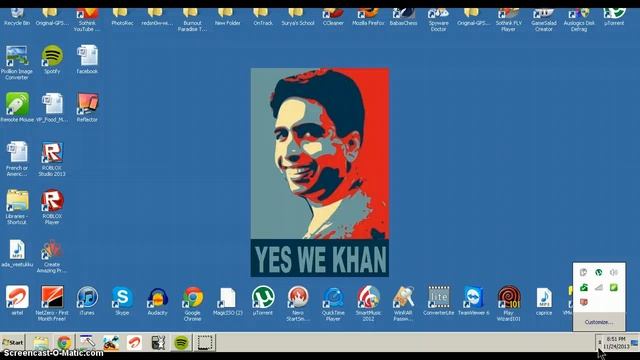Launch GameSalad Creator shortcut
Screen dimensions: 640x360
[x=544, y=20]
